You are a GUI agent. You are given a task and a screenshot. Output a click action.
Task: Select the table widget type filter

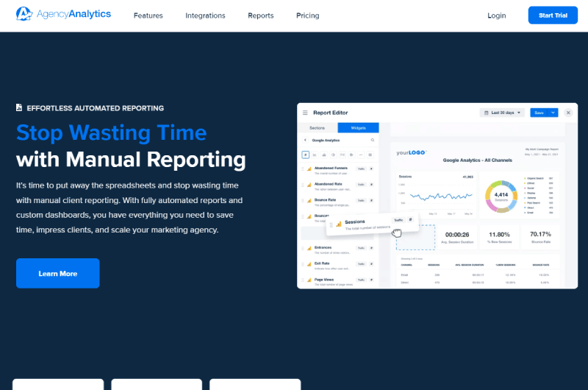tap(370, 155)
